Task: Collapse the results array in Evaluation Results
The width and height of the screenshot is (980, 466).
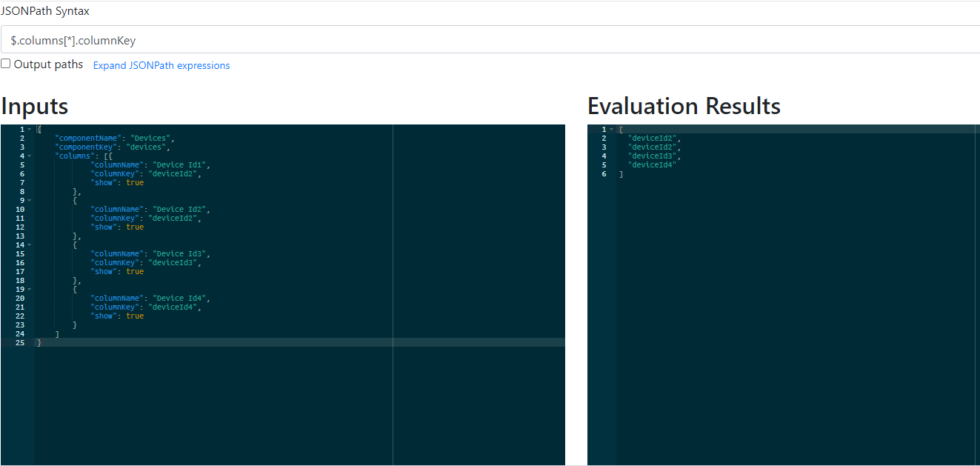Action: click(613, 128)
